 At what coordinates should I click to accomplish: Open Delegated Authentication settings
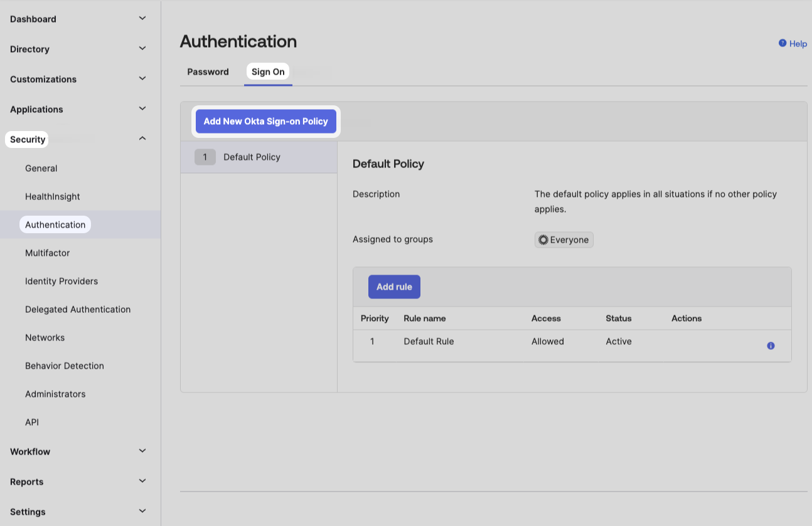pyautogui.click(x=78, y=309)
